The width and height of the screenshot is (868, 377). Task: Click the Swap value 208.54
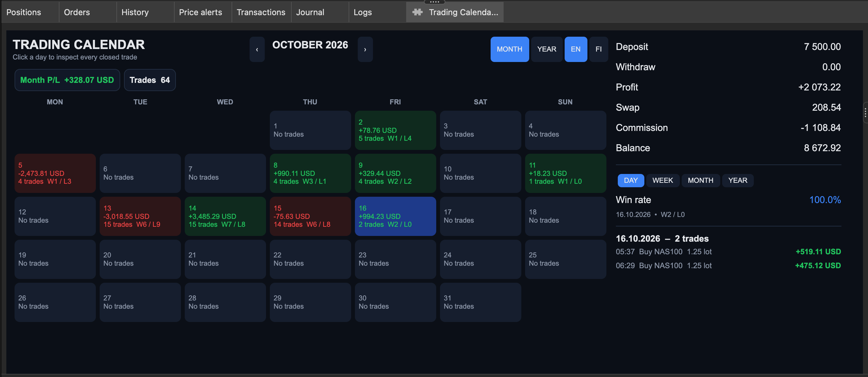[x=826, y=108]
